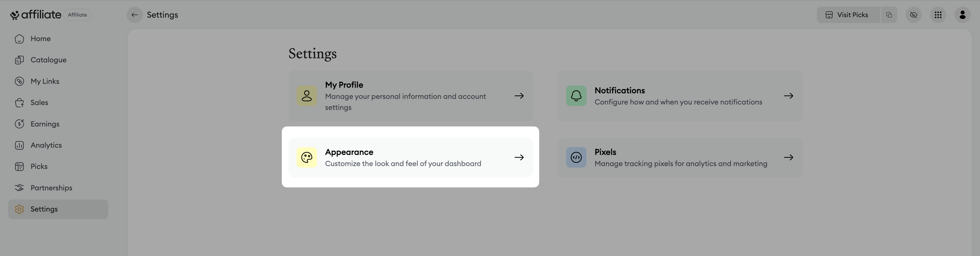
Task: Expand Pixels using its arrow
Action: click(x=788, y=157)
